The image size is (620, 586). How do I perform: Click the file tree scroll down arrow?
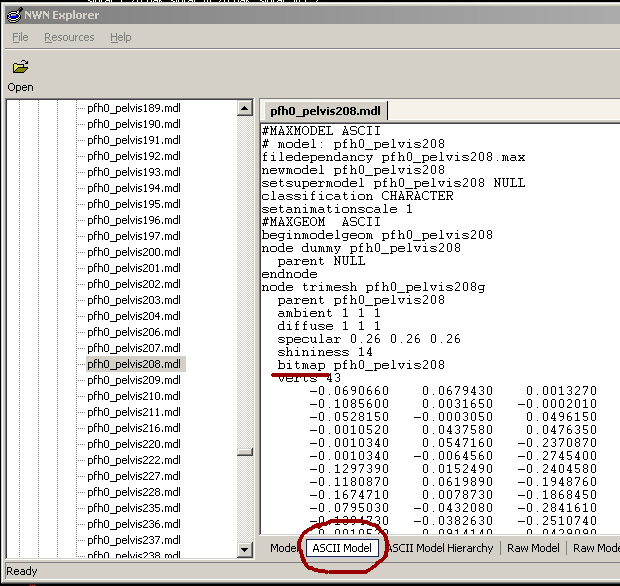245,549
